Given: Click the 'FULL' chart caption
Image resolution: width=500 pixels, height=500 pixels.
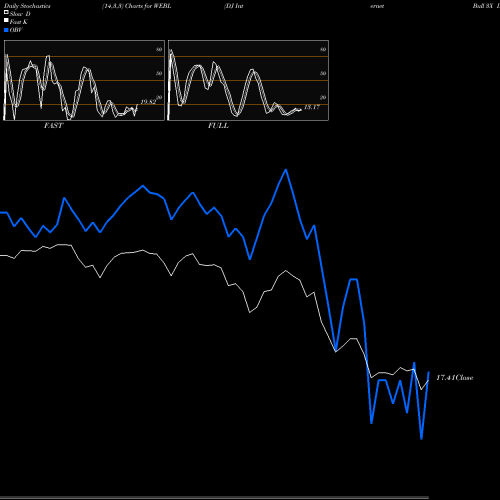Looking at the screenshot, I should 218,126.
